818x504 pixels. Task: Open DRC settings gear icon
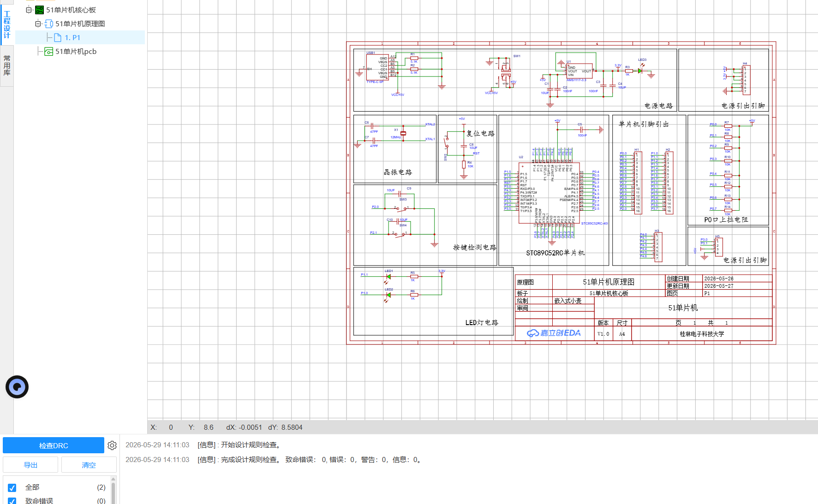tap(112, 445)
